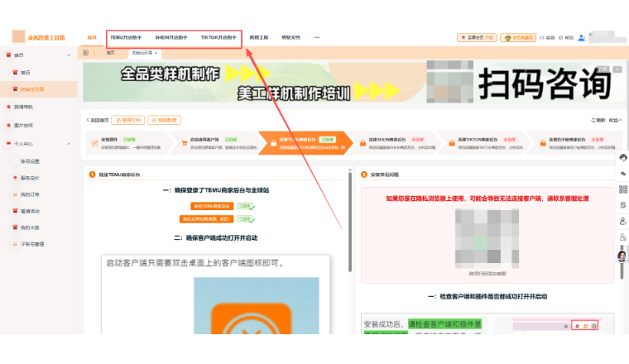Click the WeChat icon in right toolbar
629x364 pixels.
(x=622, y=174)
